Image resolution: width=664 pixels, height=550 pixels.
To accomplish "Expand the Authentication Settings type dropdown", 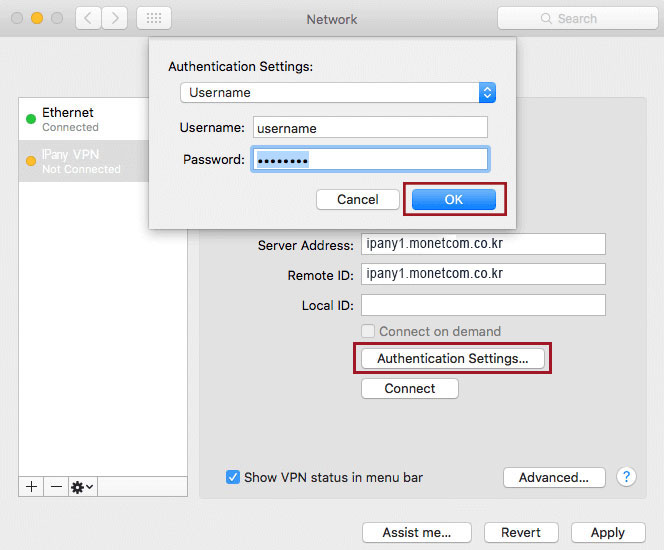I will [x=338, y=92].
